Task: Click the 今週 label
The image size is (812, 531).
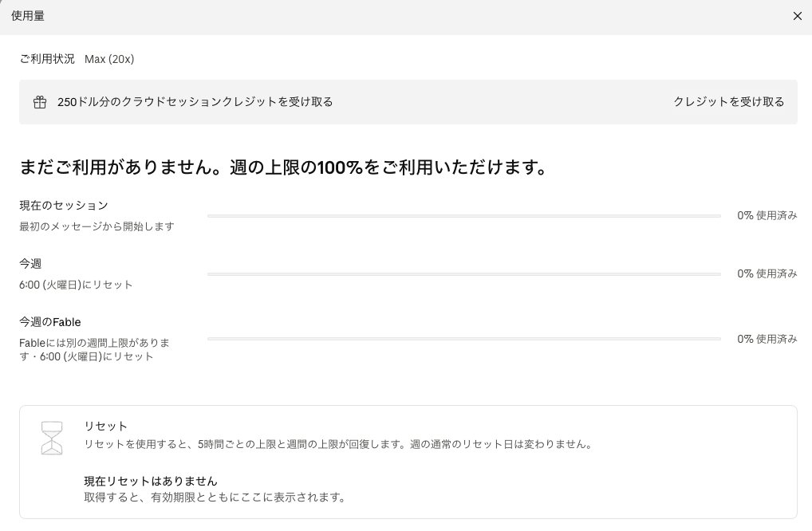Action: tap(30, 263)
